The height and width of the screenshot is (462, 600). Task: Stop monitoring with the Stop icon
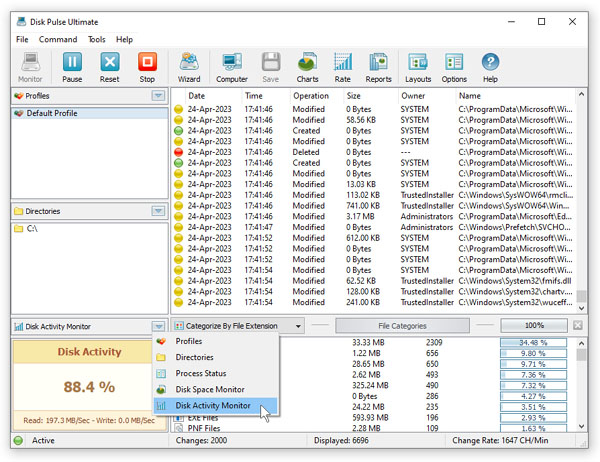147,67
